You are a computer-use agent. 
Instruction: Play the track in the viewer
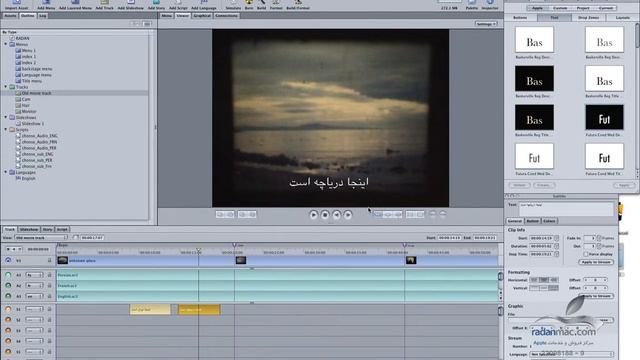click(x=313, y=214)
